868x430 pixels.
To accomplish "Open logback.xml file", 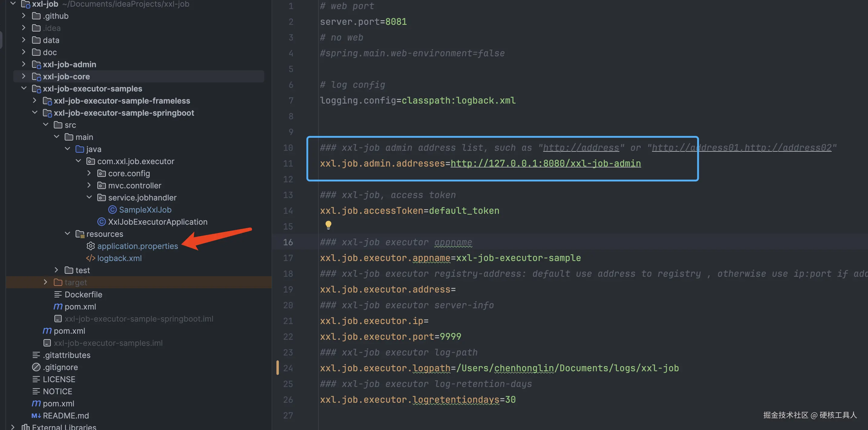I will (119, 258).
